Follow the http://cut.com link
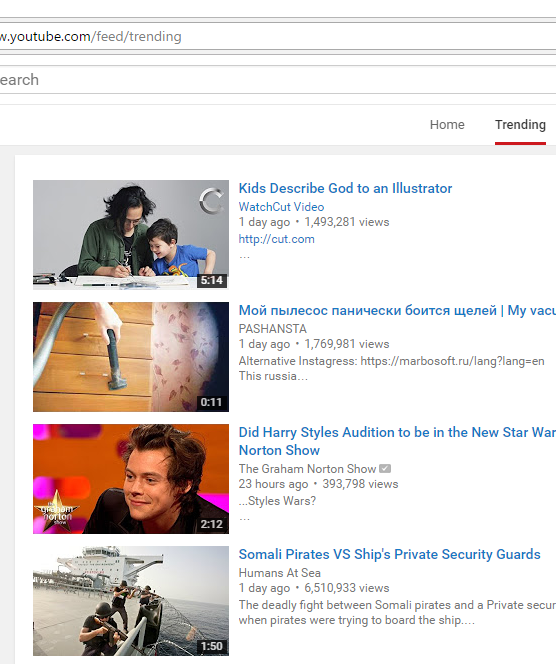Viewport: 556px width, 664px height. (277, 239)
